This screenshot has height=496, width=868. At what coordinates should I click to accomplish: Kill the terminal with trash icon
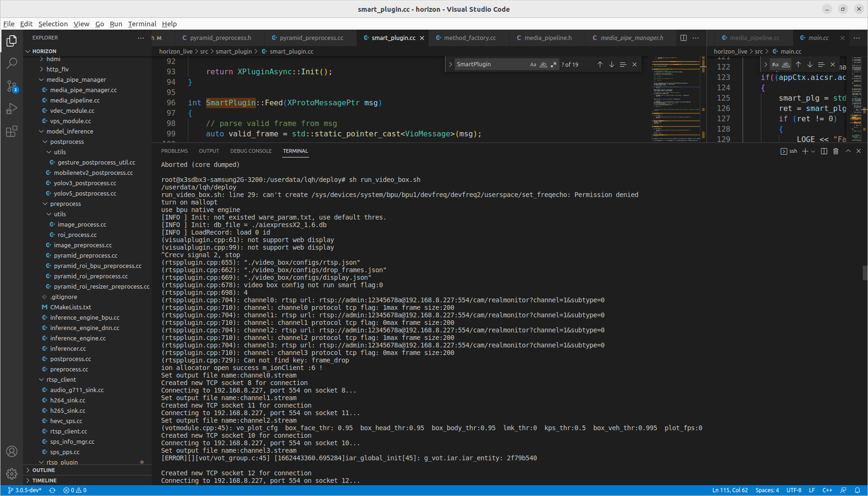(836, 151)
